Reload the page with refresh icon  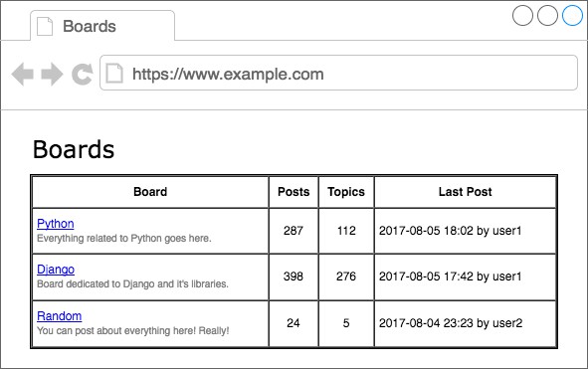click(83, 74)
